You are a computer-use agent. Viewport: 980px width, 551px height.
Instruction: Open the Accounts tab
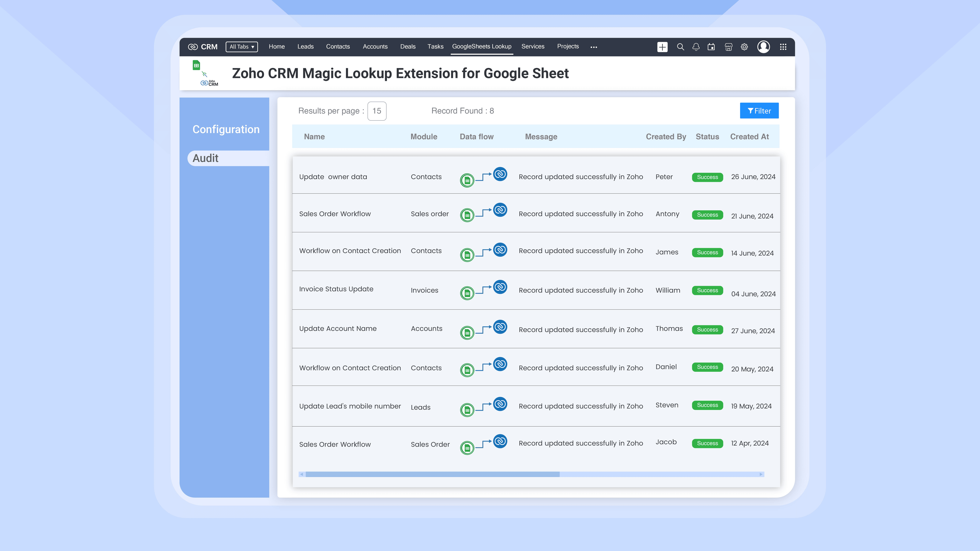pos(375,46)
